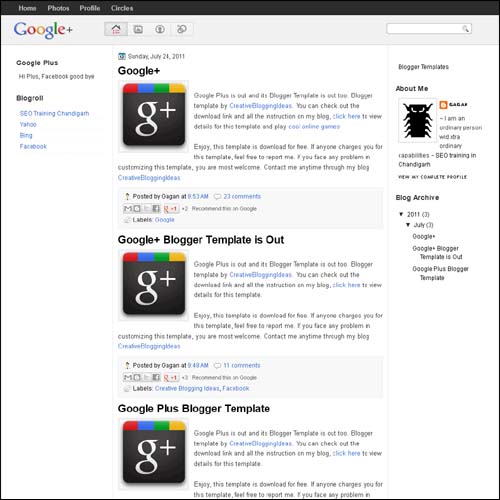Click +1 button on 9:48 AM post
Screen dimensions: 500x500
171,377
